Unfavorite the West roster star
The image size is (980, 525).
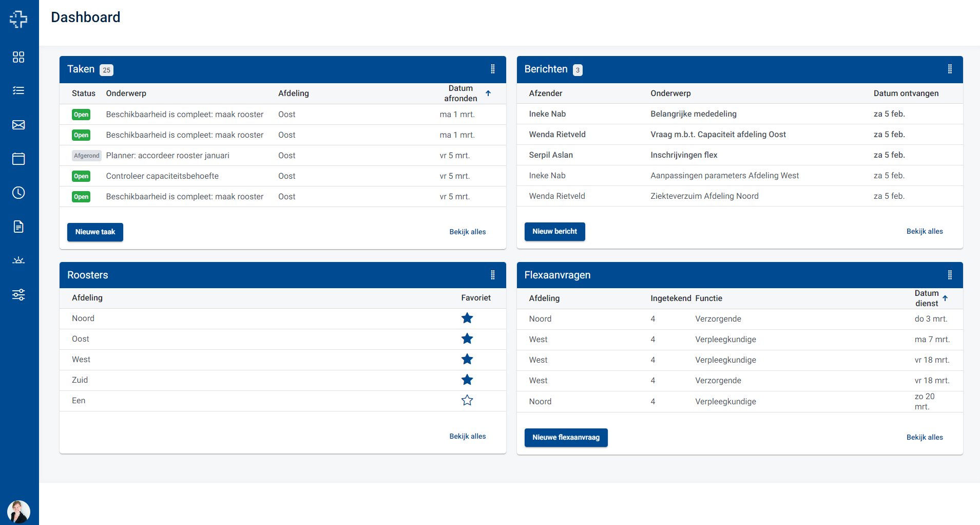point(467,359)
